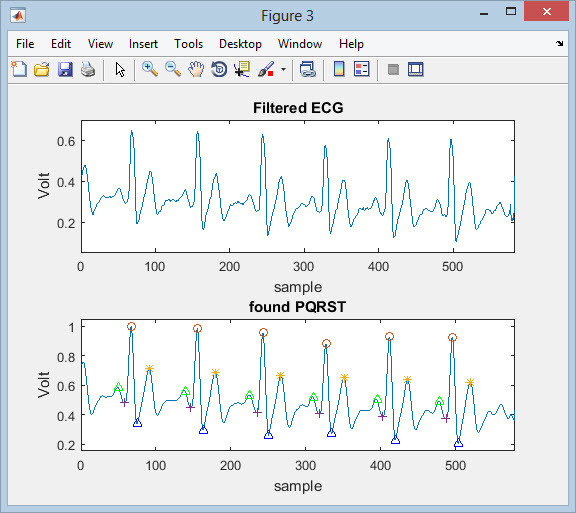576x513 pixels.
Task: Toggle the Data Cursor tool
Action: (242, 69)
